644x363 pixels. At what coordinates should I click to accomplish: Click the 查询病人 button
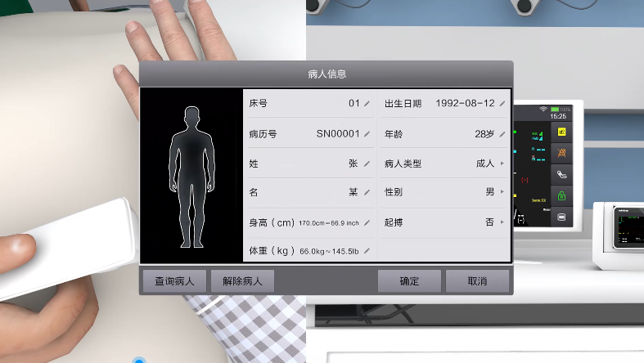point(174,281)
